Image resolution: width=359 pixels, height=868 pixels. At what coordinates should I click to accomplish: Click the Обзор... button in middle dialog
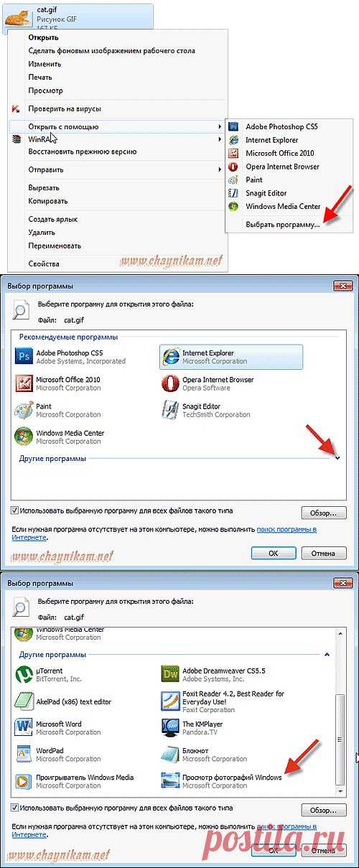(x=324, y=513)
